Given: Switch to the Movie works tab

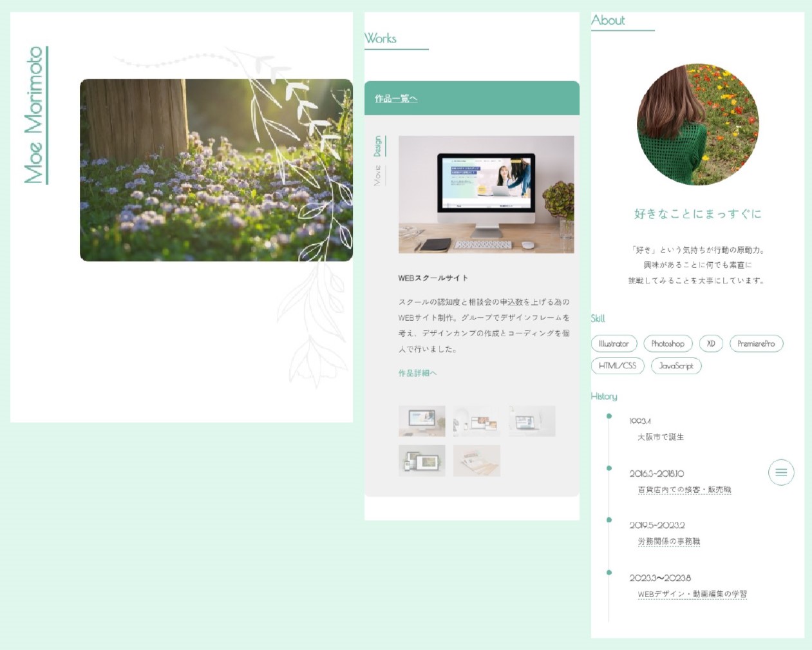Looking at the screenshot, I should tap(378, 175).
